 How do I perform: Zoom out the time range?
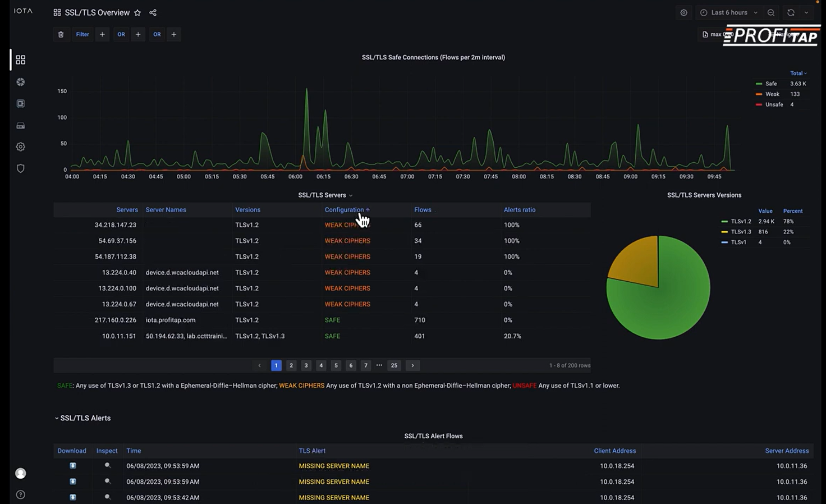point(771,12)
